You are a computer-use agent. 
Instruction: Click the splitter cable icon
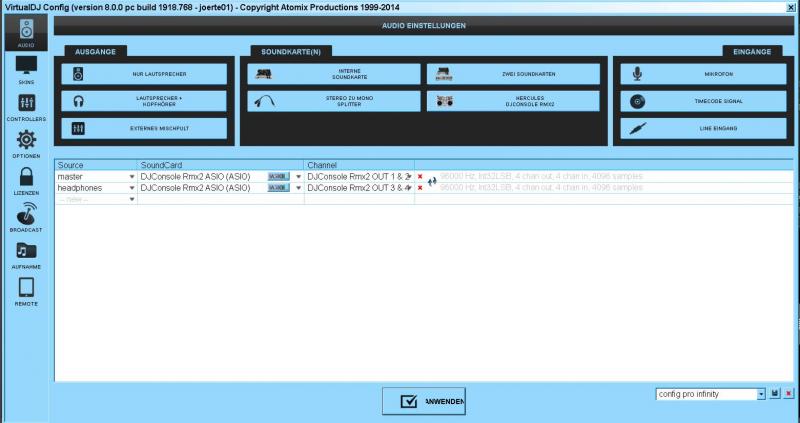(x=264, y=101)
